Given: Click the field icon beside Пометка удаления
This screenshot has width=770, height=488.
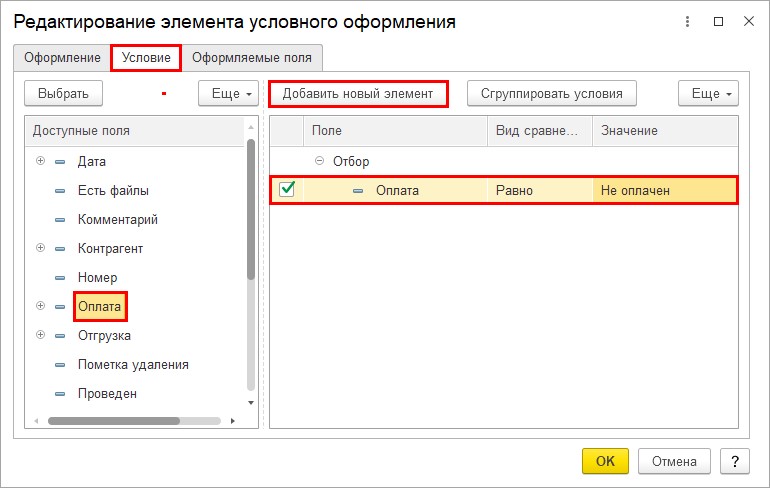Looking at the screenshot, I should [60, 365].
